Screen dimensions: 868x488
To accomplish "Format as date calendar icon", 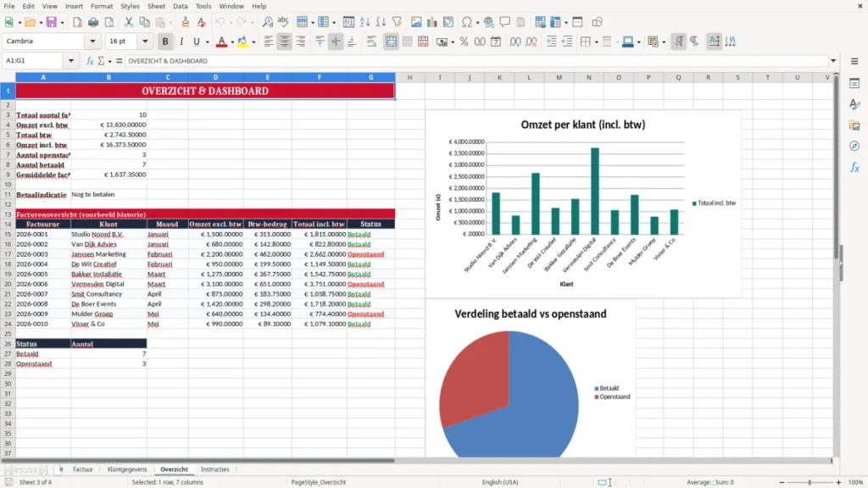I will (x=496, y=42).
